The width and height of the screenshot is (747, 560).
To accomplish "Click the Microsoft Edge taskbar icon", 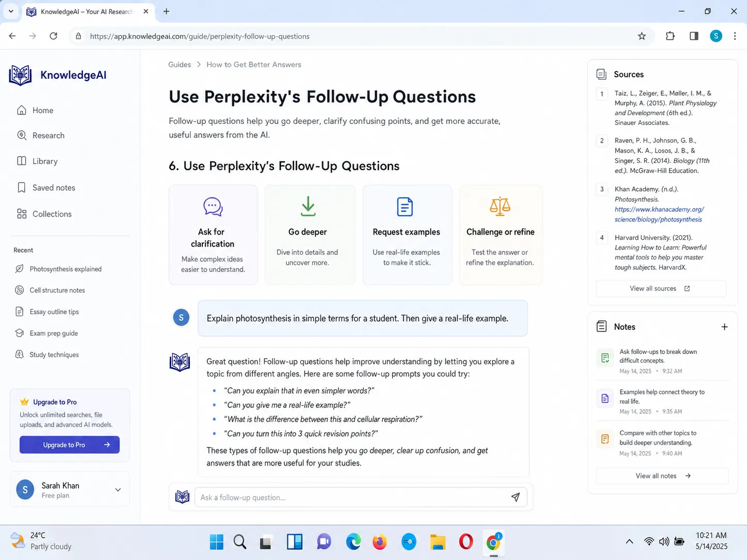I will [353, 542].
